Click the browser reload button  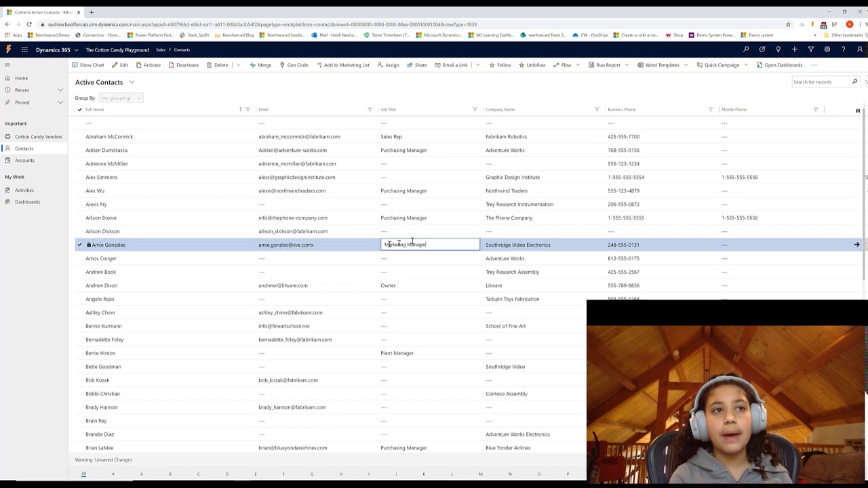[29, 24]
